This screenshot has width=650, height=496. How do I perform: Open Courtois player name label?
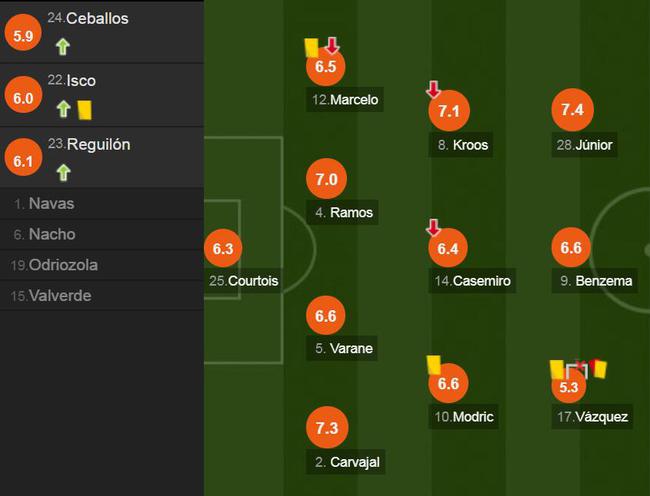pos(243,281)
